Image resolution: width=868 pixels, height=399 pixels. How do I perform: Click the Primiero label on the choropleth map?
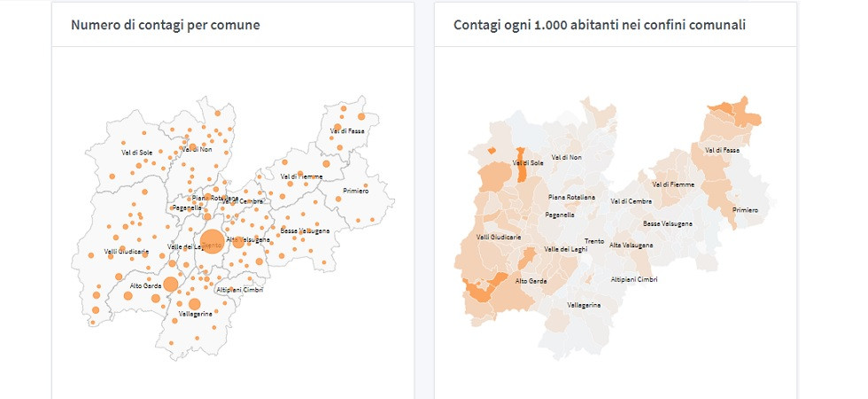click(x=746, y=210)
